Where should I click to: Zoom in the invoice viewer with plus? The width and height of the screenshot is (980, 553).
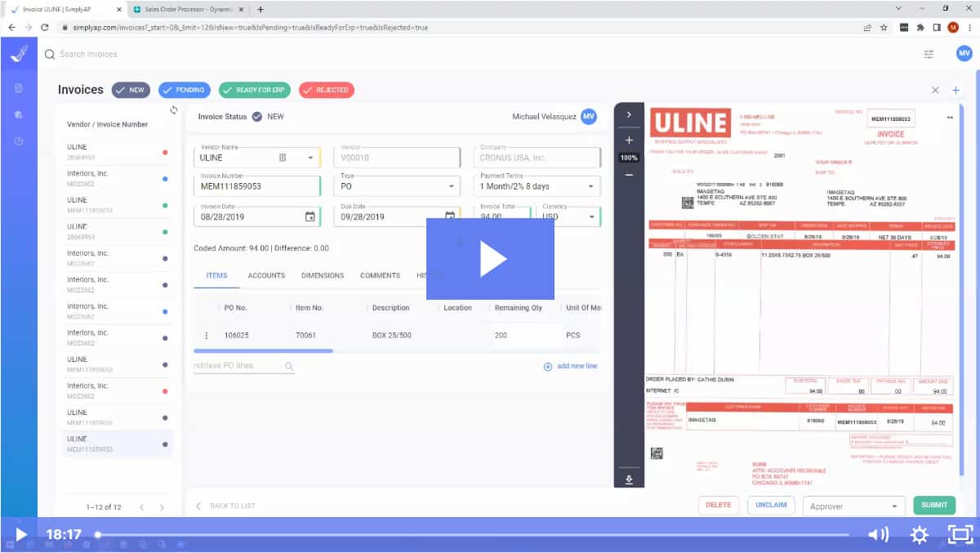[x=629, y=140]
